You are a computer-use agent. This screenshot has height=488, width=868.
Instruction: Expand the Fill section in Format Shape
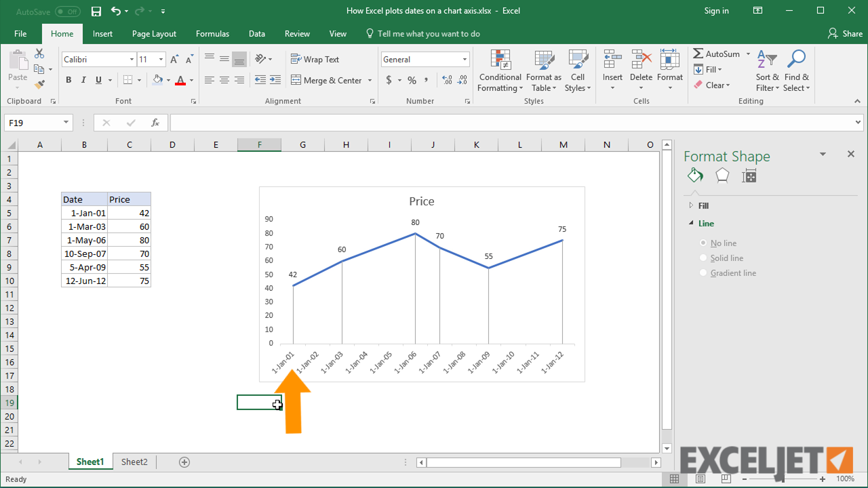pos(691,205)
